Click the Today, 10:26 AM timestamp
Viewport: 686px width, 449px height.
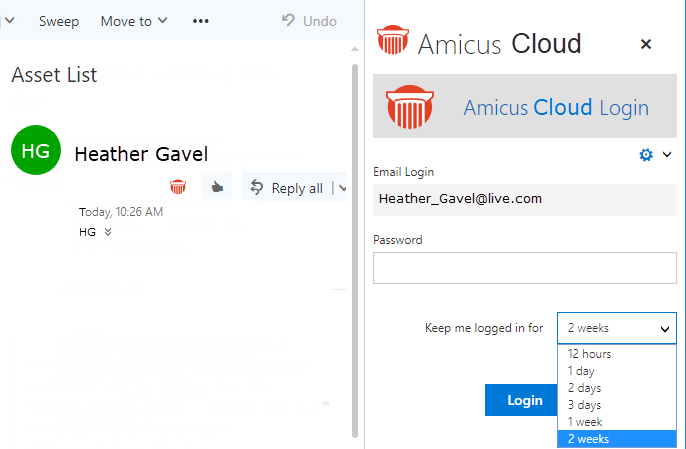tap(121, 212)
